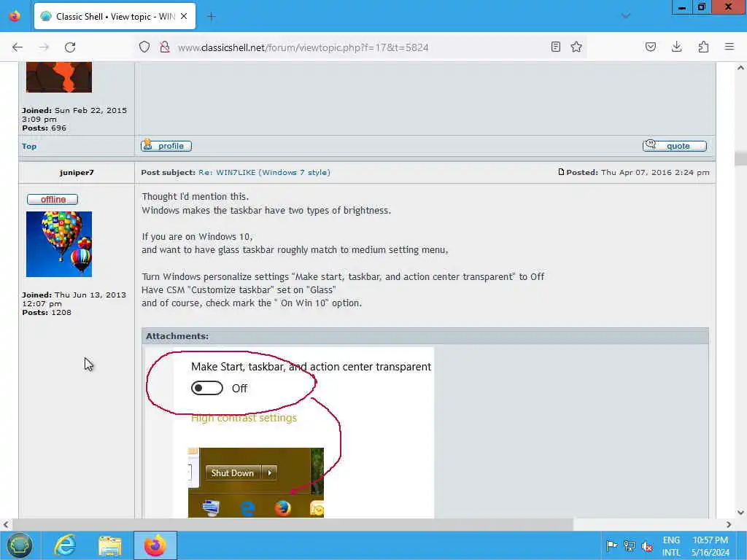Screen dimensions: 747x560
Task: Click the offline status badge
Action: click(x=53, y=200)
